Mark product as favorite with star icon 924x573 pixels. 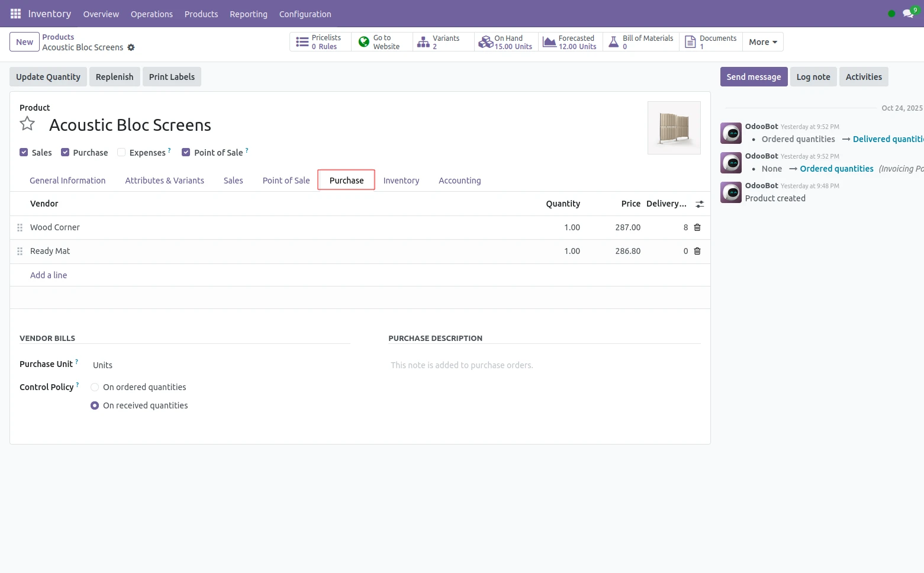pos(27,124)
